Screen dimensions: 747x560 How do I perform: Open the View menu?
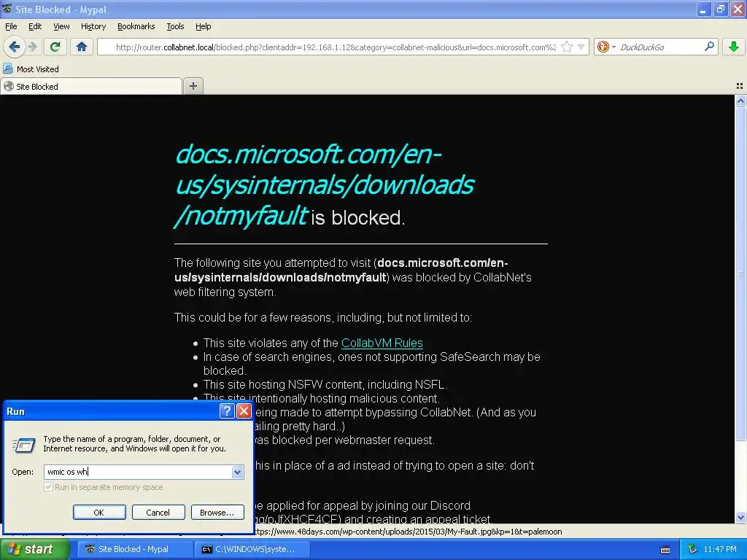coord(61,26)
